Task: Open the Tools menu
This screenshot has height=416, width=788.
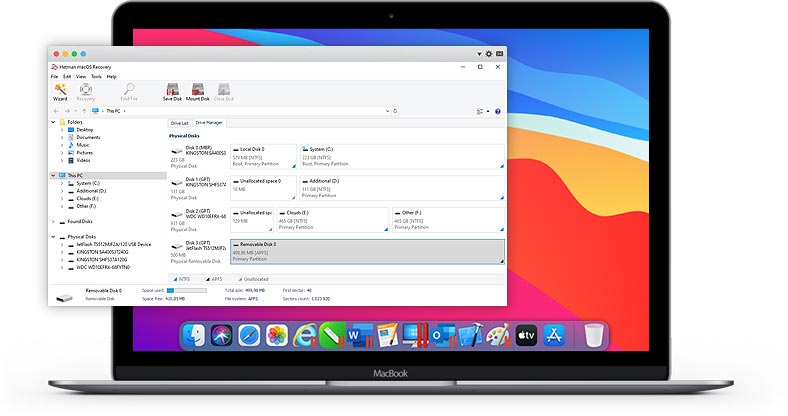Action: point(96,77)
